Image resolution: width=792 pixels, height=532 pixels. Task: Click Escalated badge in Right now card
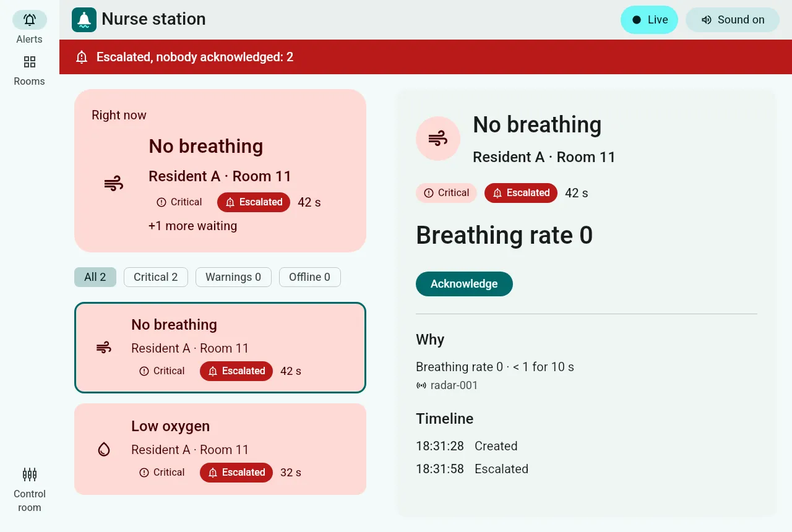point(254,202)
